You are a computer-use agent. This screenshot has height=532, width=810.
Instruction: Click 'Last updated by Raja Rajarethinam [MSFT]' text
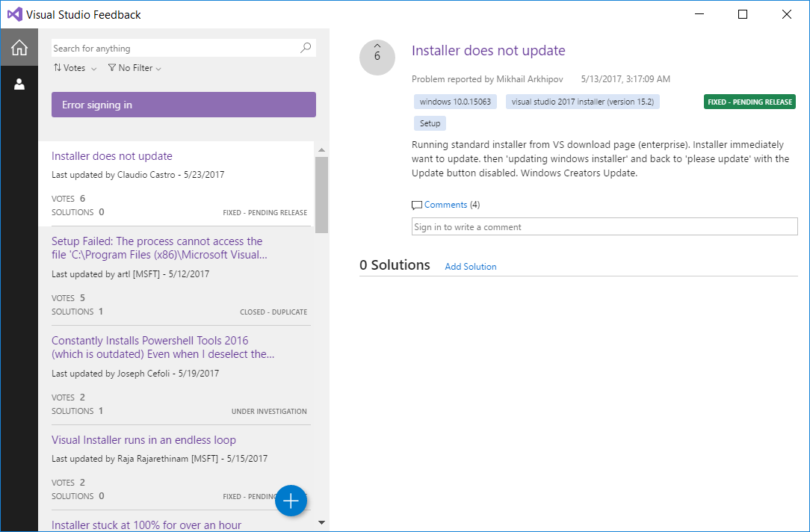point(160,458)
